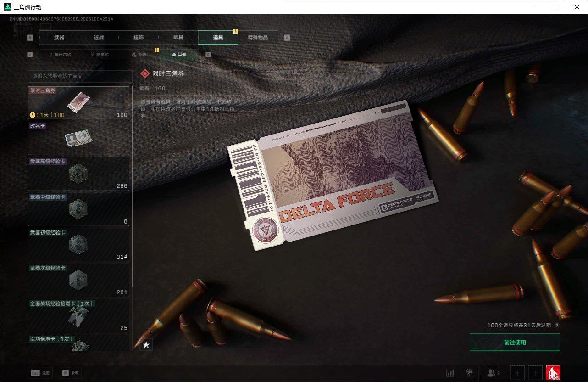Select the 改名卡 rename card item
This screenshot has width=588, height=382.
(x=78, y=138)
